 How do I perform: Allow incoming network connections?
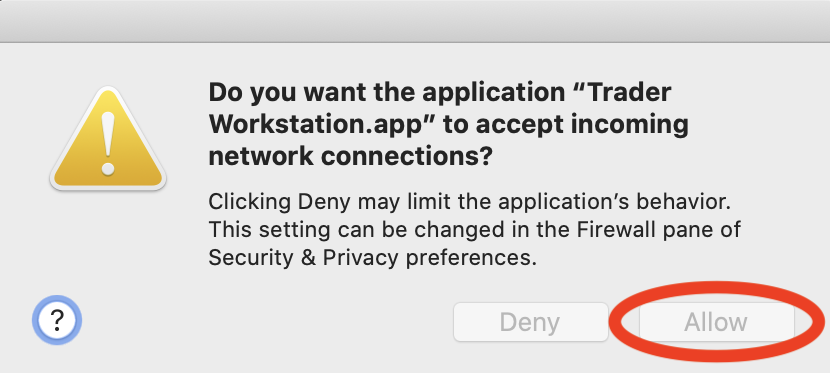pyautogui.click(x=716, y=322)
